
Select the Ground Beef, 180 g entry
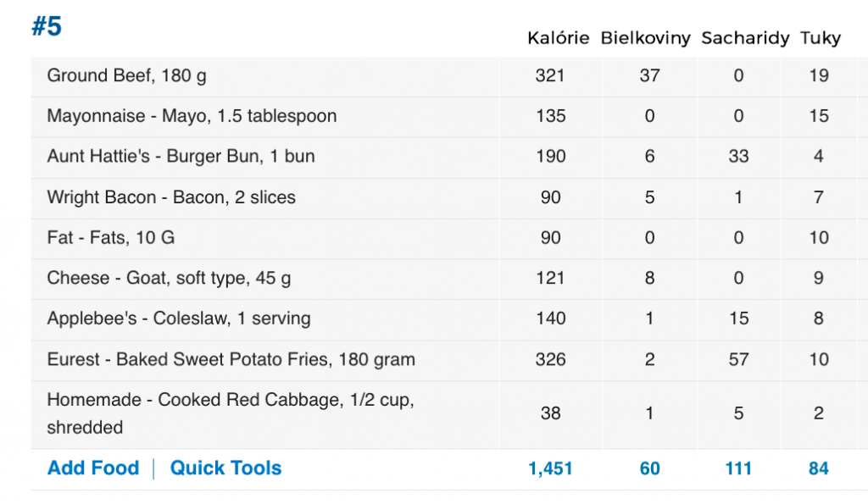(x=127, y=75)
